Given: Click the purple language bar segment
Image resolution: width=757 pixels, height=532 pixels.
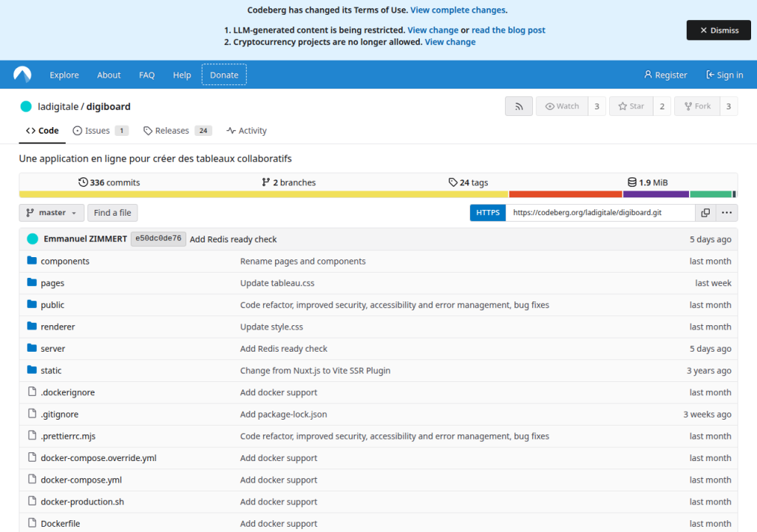Looking at the screenshot, I should tap(656, 194).
